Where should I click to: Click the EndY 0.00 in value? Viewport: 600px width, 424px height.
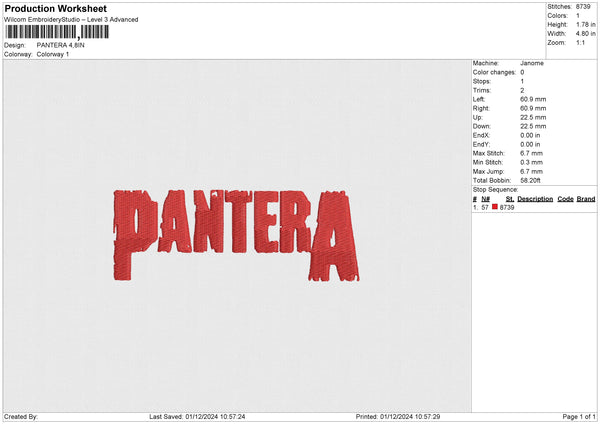tap(530, 145)
